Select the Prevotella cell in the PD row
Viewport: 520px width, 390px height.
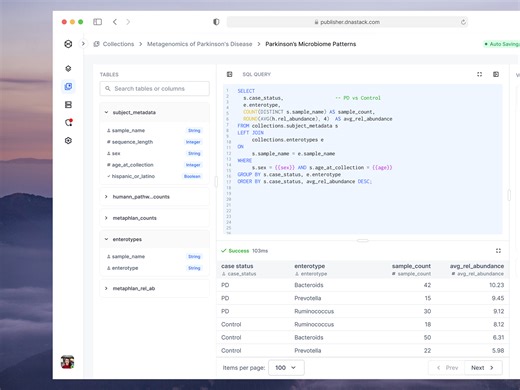pyautogui.click(x=308, y=298)
